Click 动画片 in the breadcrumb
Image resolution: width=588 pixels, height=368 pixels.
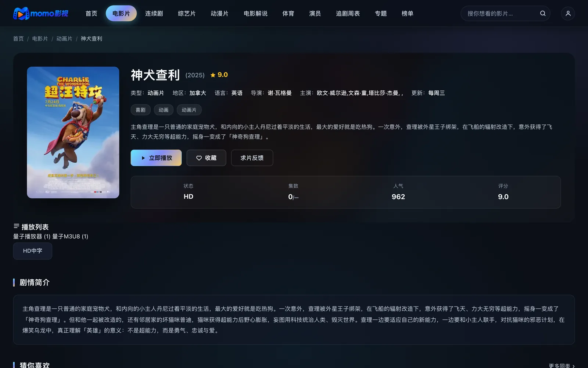(64, 39)
